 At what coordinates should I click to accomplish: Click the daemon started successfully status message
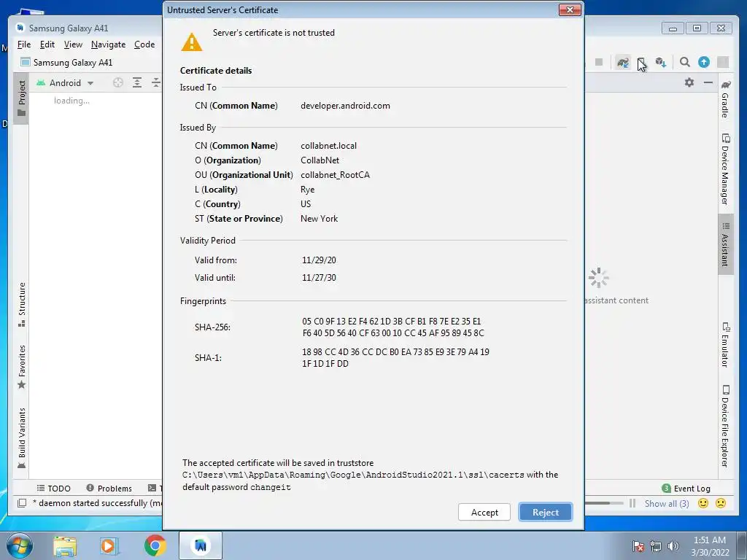coord(98,503)
